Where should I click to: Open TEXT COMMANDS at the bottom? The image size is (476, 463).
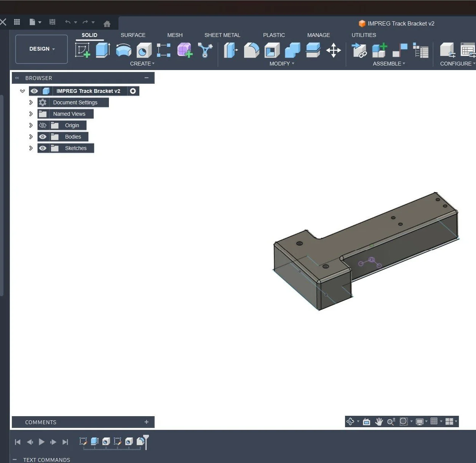pos(46,460)
